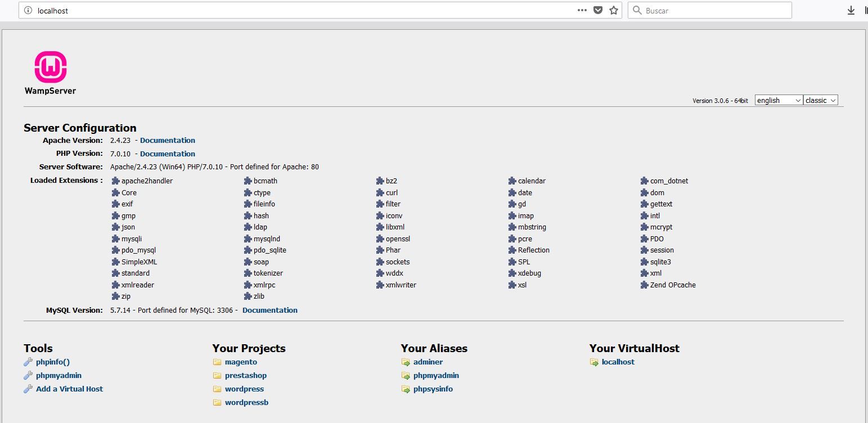Viewport: 868px width, 423px height.
Task: Click the localhost VirtualHost icon
Action: coord(595,362)
